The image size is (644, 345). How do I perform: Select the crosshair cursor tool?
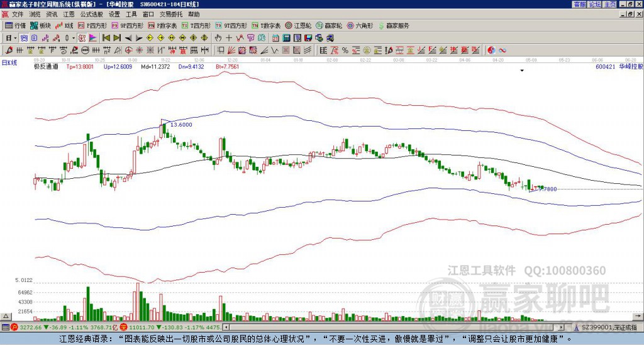coord(229,38)
